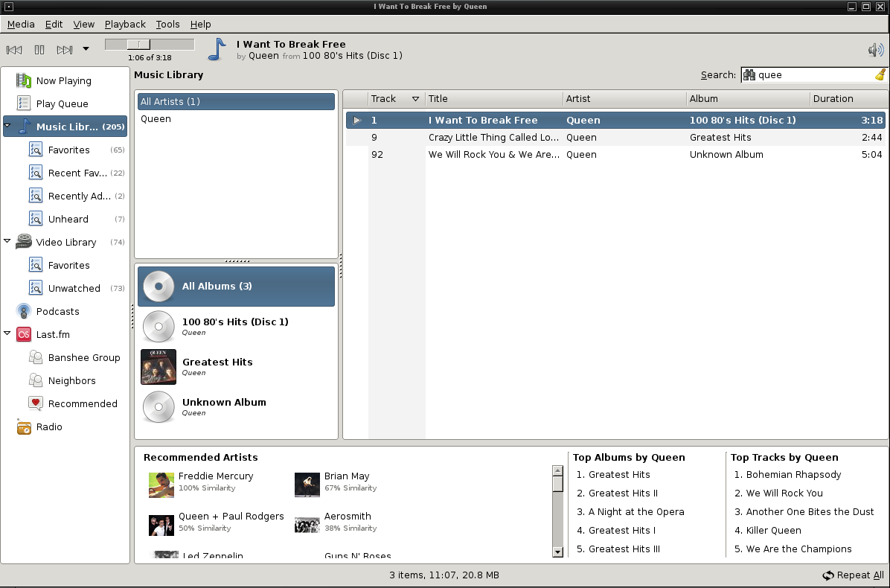Select 'All Artists (1)' in artist browser
The image size is (890, 588).
click(x=236, y=101)
